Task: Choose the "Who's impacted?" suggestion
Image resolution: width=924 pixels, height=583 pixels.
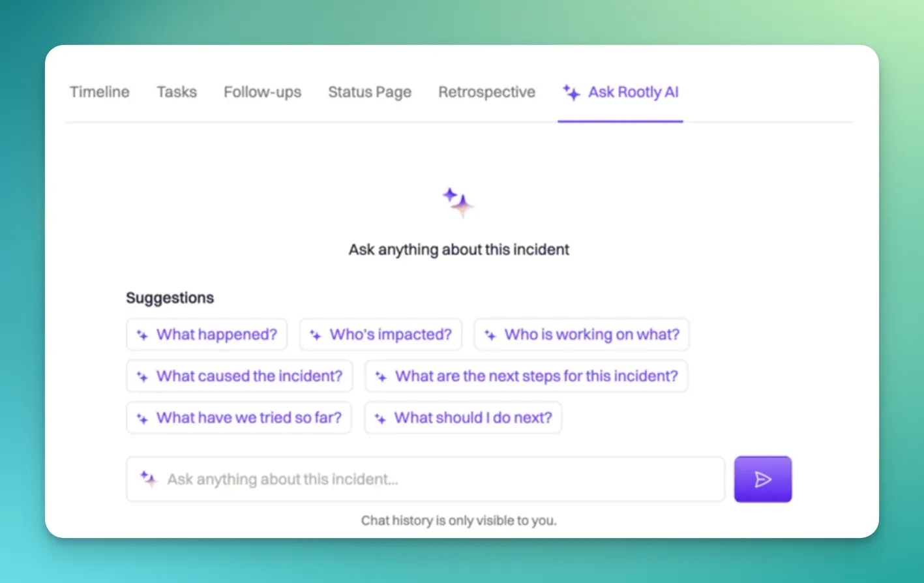Action: (381, 335)
